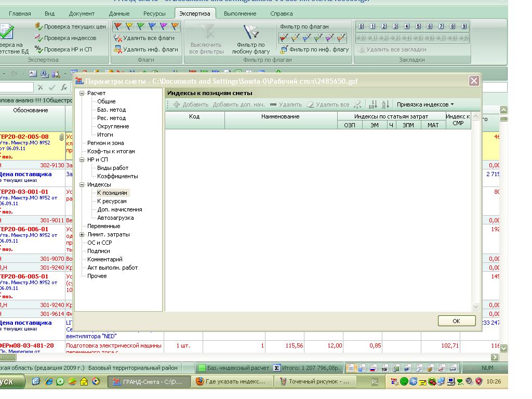The width and height of the screenshot is (532, 399).
Task: Click the alphabetical sort icon in dialog toolbar
Action: 385,104
